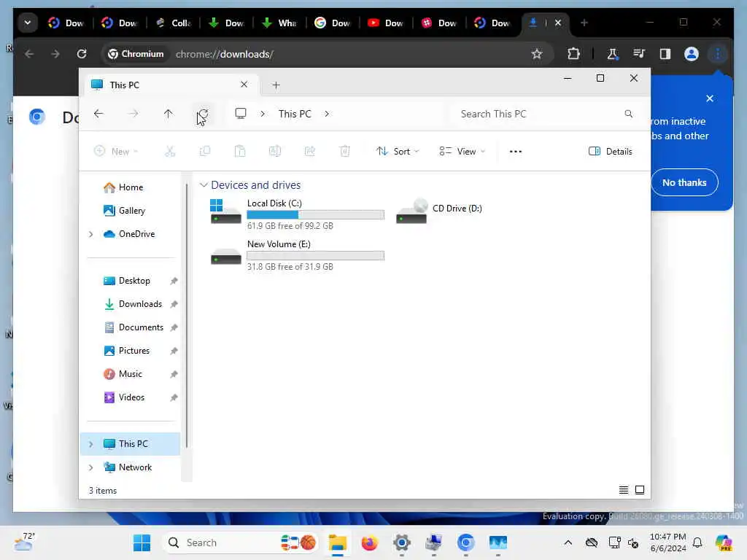Click Local Disk (C:) usage bar

[315, 215]
